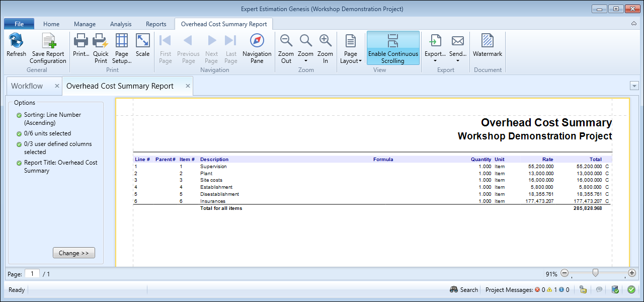Open the Navigation Pane
Image resolution: width=644 pixels, height=302 pixels.
tap(257, 41)
